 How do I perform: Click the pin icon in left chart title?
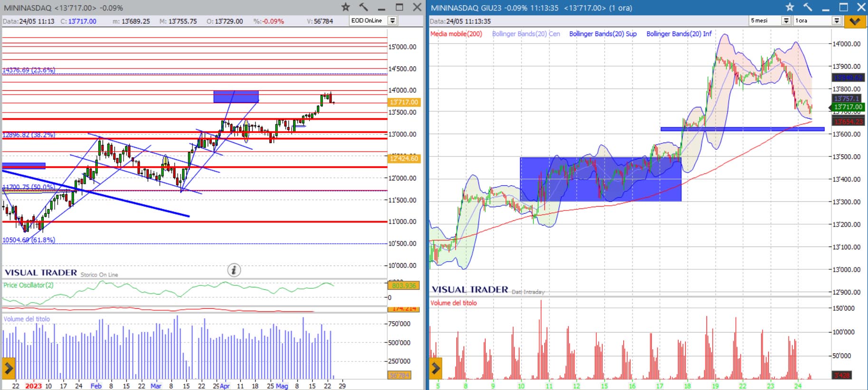coord(363,7)
